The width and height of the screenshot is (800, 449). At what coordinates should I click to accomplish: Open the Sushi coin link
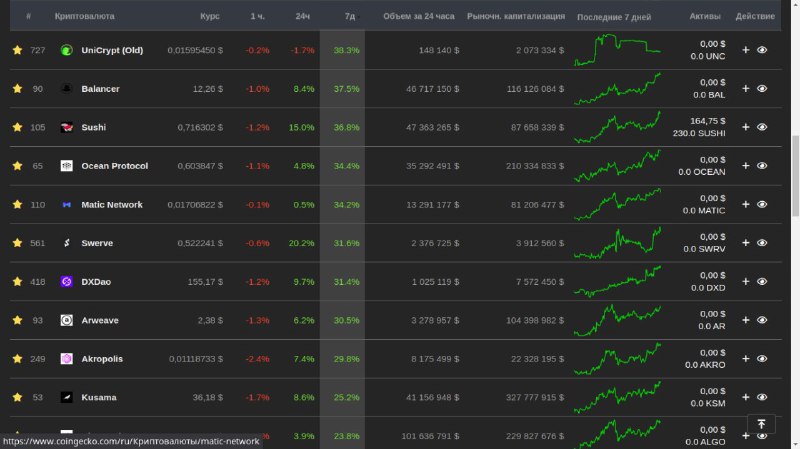point(94,127)
